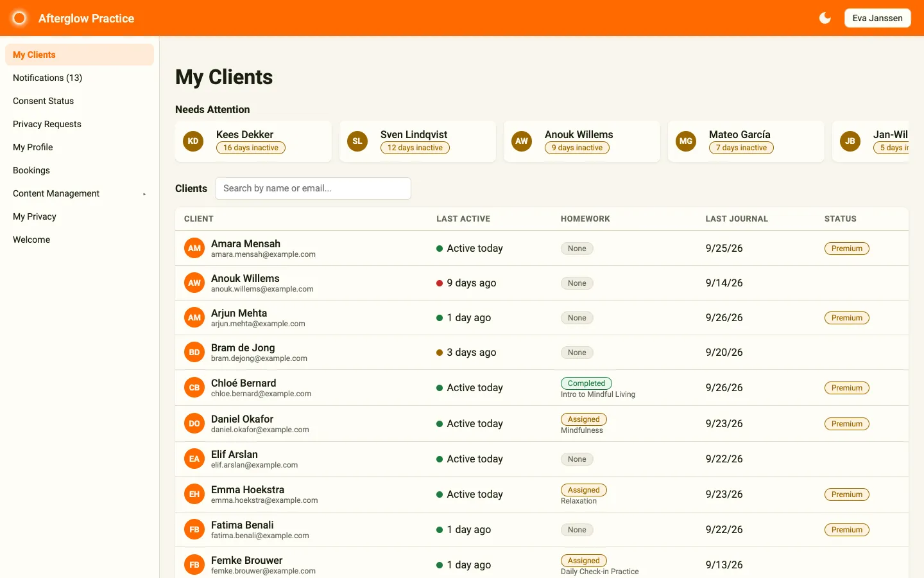Image resolution: width=924 pixels, height=578 pixels.
Task: Click Sven Lindqvist 12 days inactive badge
Action: point(415,148)
